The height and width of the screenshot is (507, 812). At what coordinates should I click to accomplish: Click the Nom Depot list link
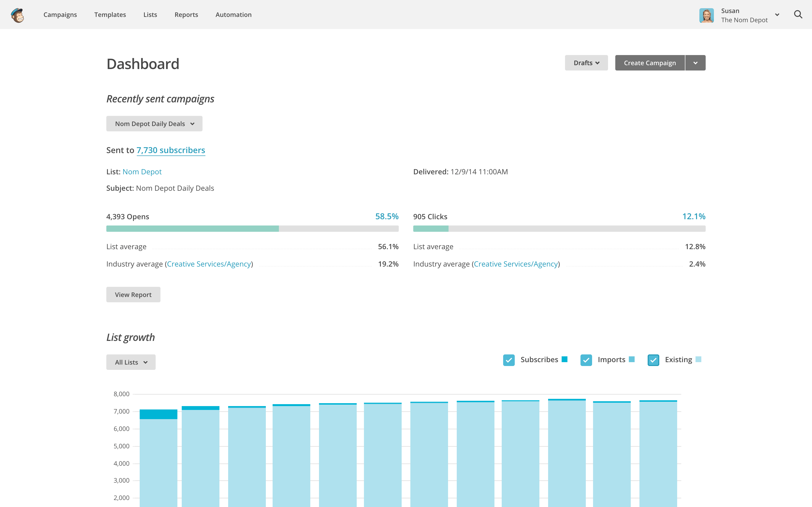pyautogui.click(x=142, y=172)
